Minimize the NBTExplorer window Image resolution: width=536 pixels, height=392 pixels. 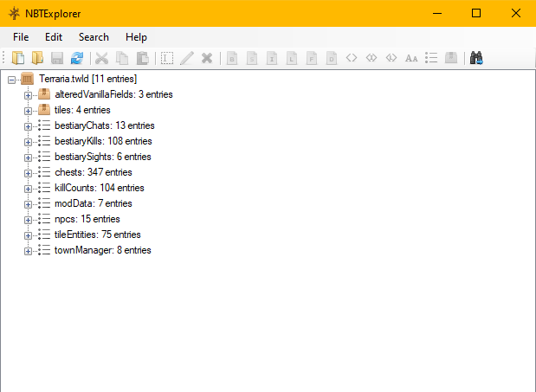[437, 13]
